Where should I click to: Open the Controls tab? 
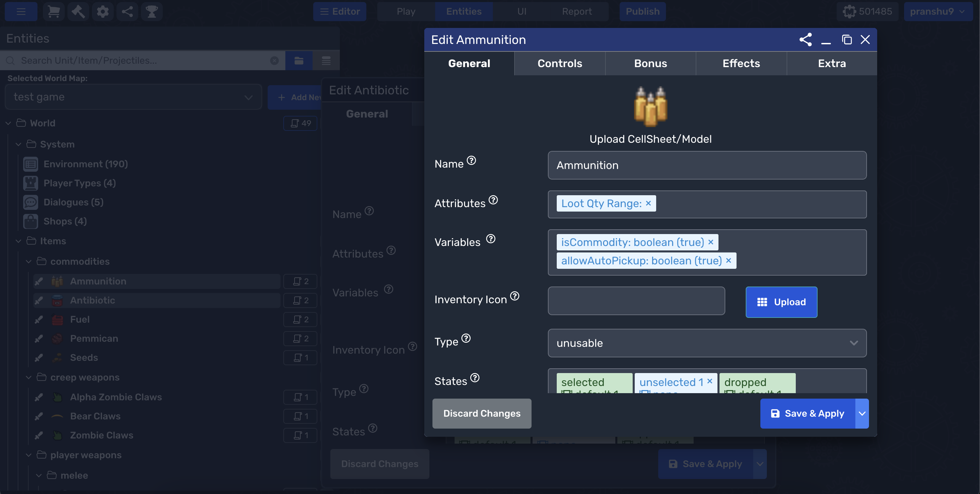point(559,63)
